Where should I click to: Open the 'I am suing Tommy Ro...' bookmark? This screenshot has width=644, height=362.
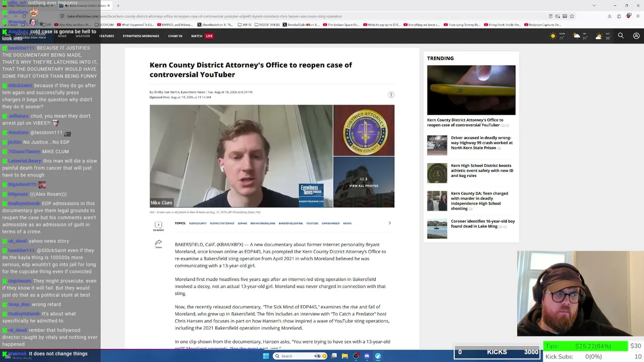[x=462, y=25]
